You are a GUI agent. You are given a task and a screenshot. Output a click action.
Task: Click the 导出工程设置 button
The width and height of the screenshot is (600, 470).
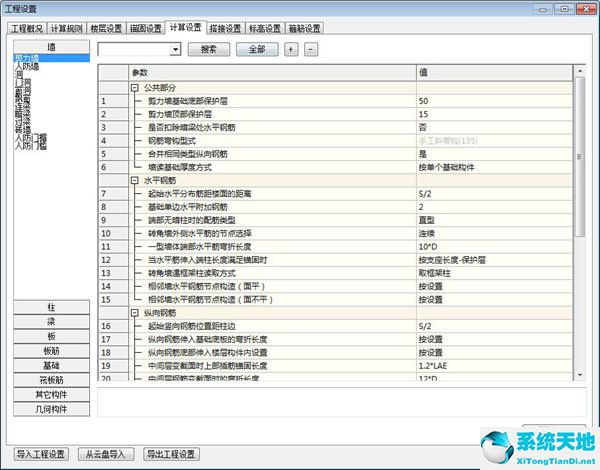click(171, 454)
